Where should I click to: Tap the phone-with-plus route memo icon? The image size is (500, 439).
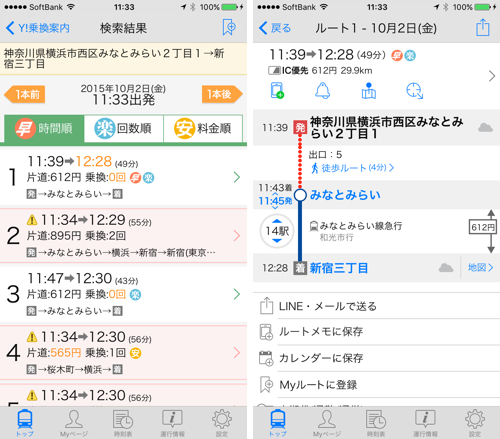coord(277,90)
